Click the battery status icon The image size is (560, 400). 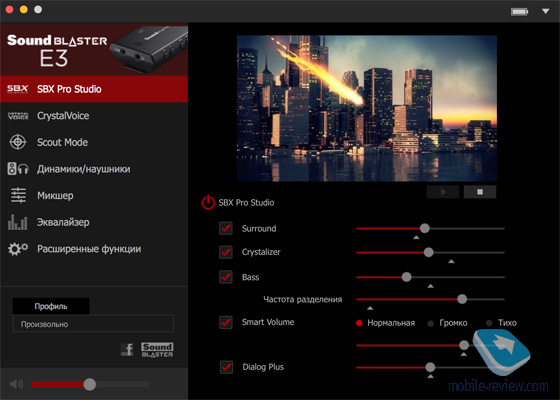(520, 12)
